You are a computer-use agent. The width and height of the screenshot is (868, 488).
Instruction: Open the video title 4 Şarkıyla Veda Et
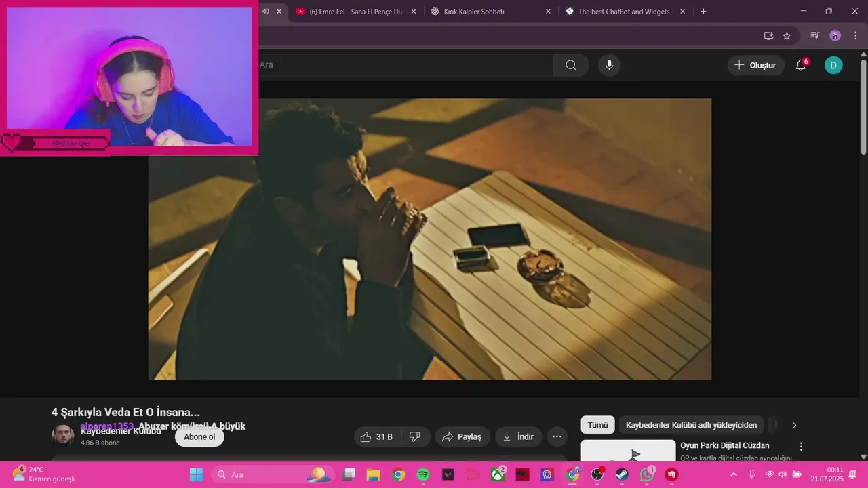(x=125, y=412)
